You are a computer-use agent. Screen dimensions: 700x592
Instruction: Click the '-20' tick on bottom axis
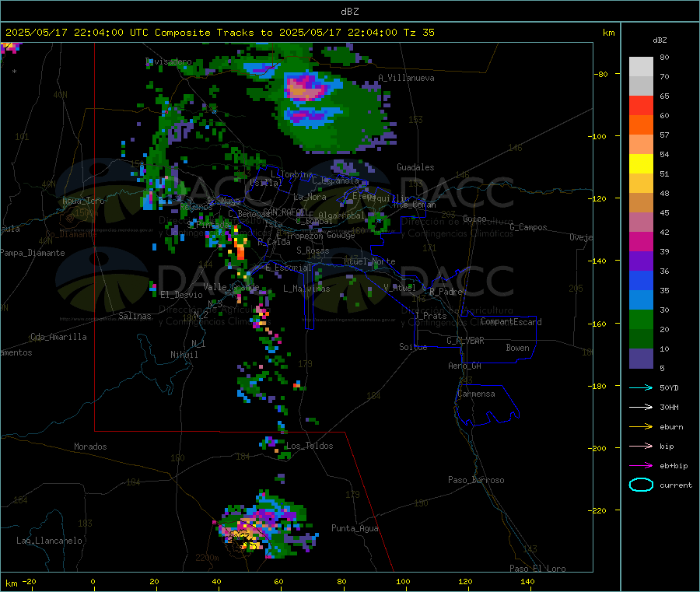[29, 582]
